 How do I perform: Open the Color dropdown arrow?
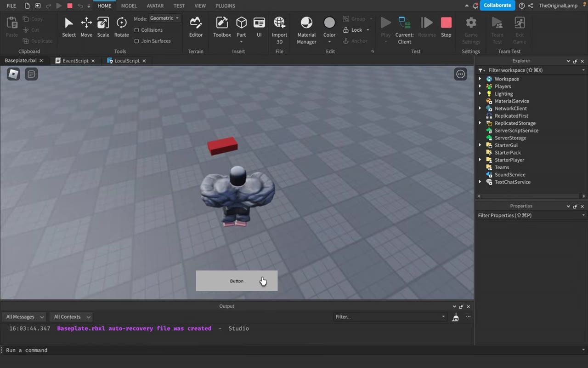point(329,42)
